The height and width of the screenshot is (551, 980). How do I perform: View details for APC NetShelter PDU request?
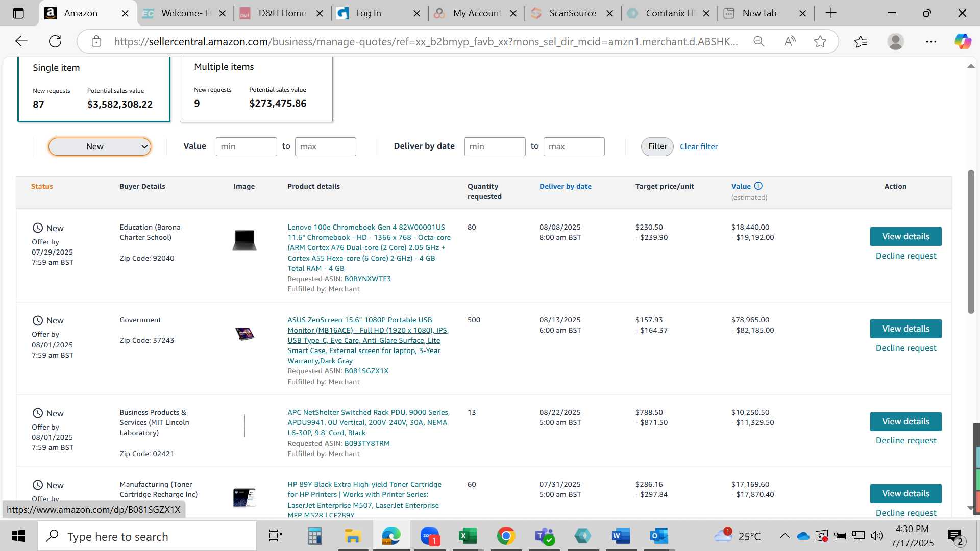pos(905,422)
